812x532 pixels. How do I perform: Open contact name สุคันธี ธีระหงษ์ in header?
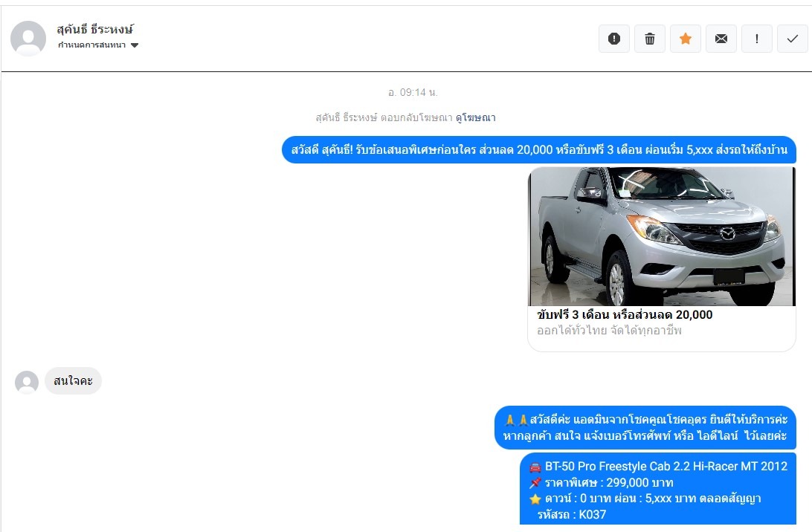(95, 29)
